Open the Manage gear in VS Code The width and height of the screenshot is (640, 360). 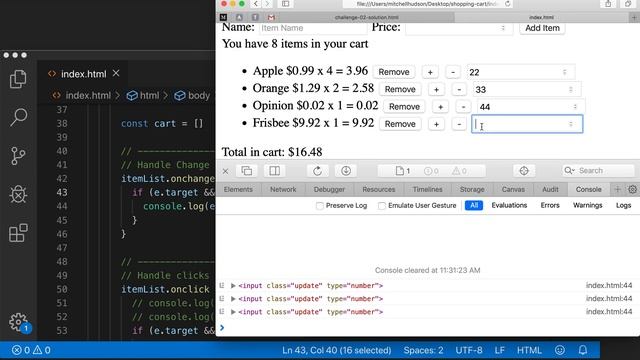point(19,322)
